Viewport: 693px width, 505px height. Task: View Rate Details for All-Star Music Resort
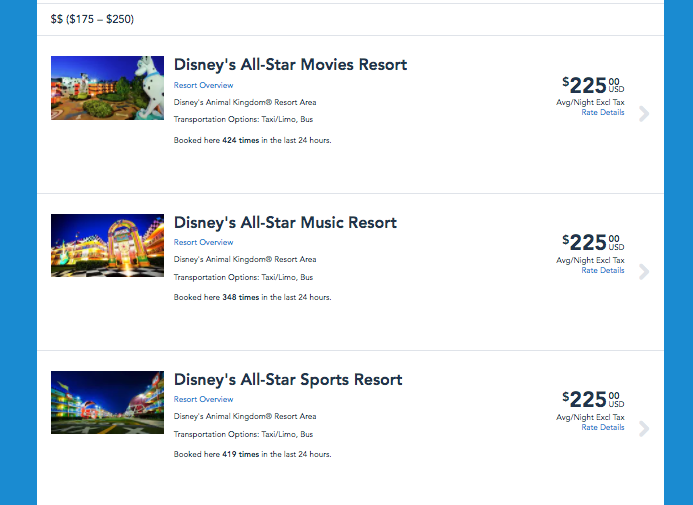click(602, 270)
